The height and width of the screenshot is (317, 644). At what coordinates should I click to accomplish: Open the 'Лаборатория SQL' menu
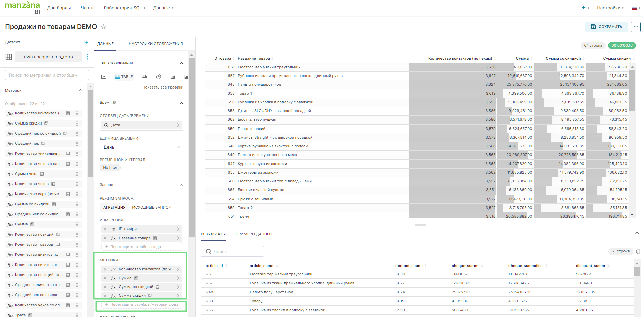point(124,8)
